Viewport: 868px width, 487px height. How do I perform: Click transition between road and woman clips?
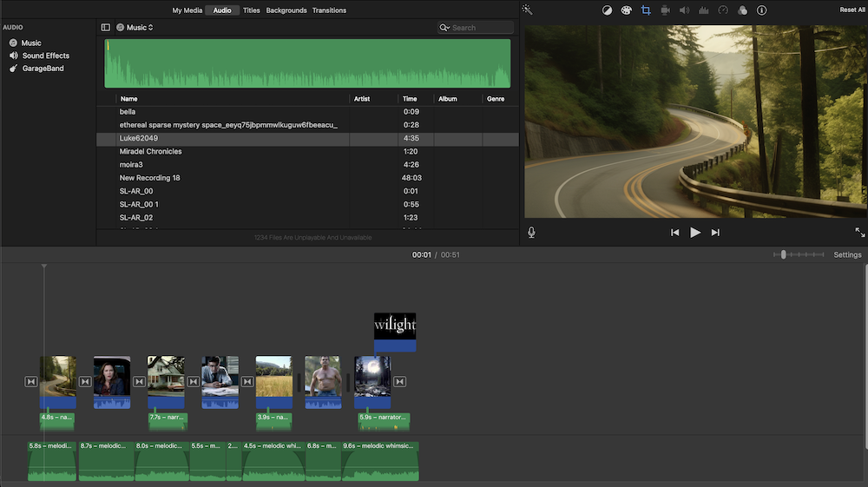(x=85, y=381)
